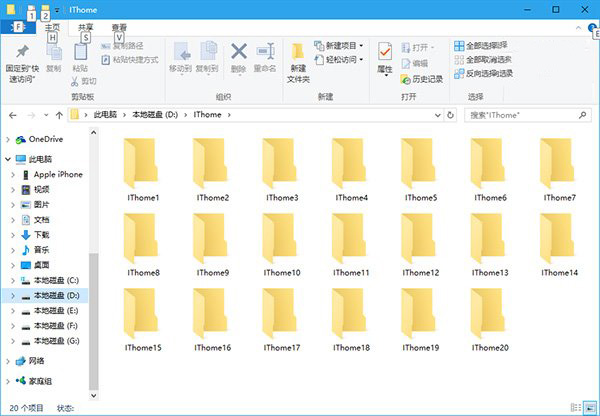Screen dimensions: 600x416
Task: Select 桌面 (Desktop) in navigation pane
Action: (x=41, y=265)
